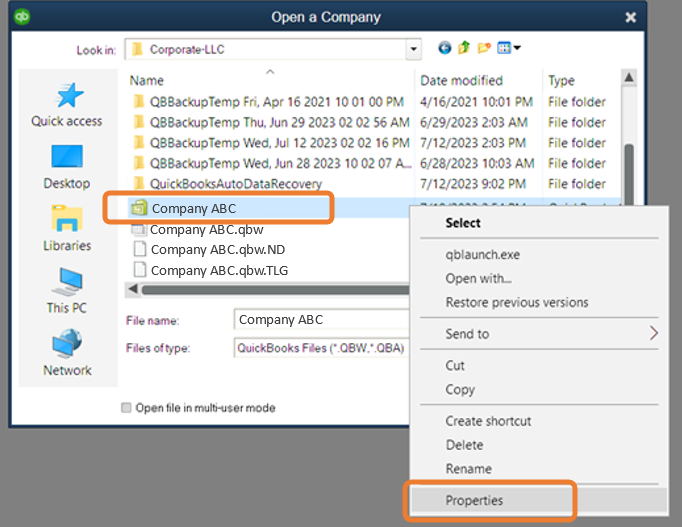Image resolution: width=682 pixels, height=527 pixels.
Task: Go up one folder level icon
Action: pos(464,47)
